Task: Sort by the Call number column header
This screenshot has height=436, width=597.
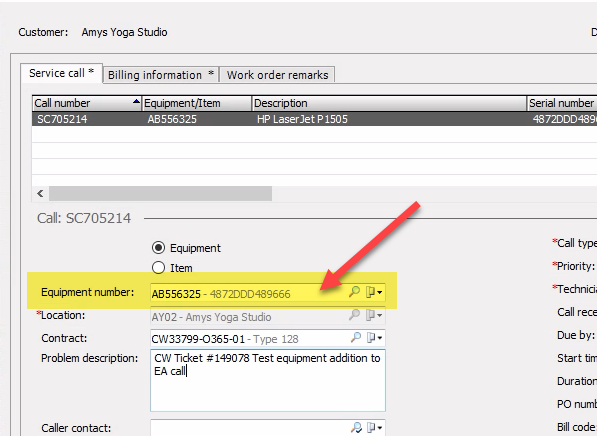Action: pyautogui.click(x=87, y=103)
